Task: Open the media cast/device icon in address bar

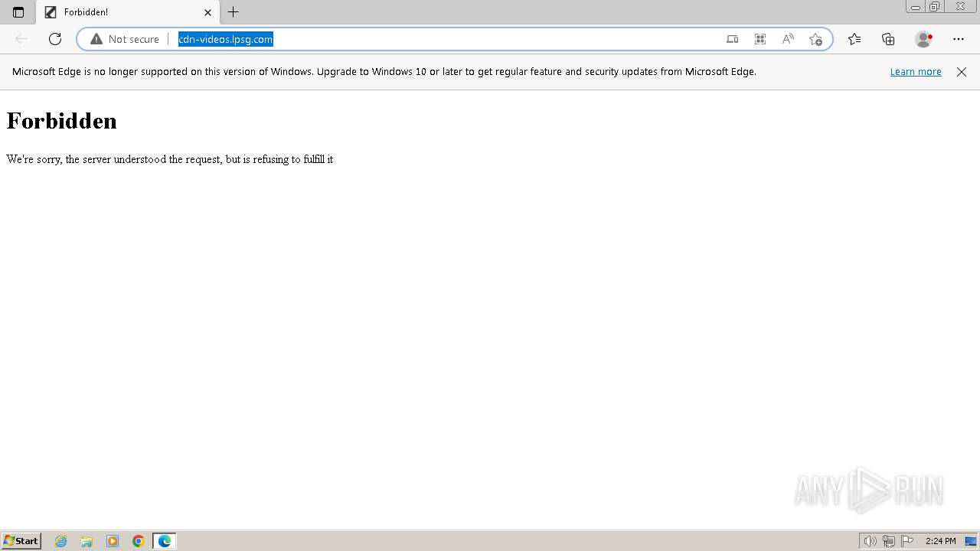Action: click(x=732, y=39)
